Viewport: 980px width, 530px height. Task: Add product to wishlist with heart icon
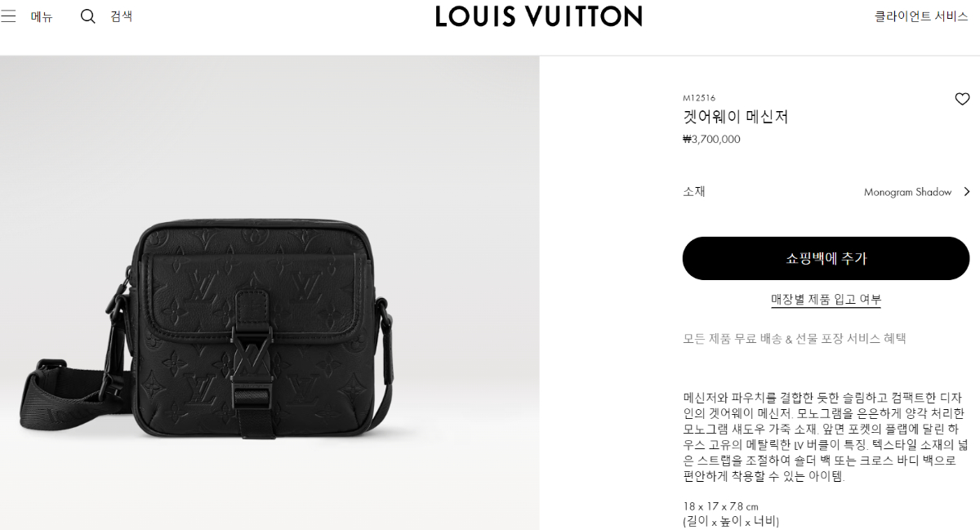962,99
